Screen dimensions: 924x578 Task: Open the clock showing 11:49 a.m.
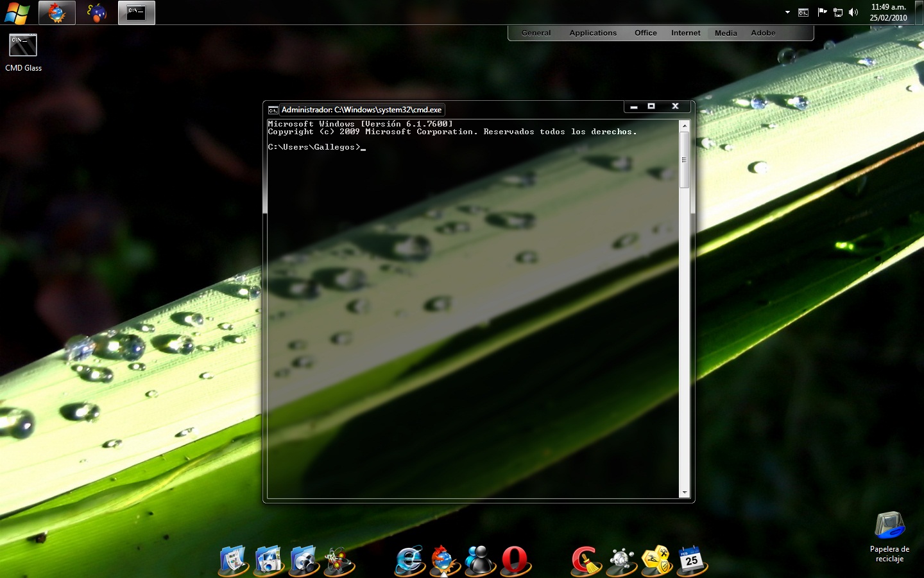pos(889,12)
